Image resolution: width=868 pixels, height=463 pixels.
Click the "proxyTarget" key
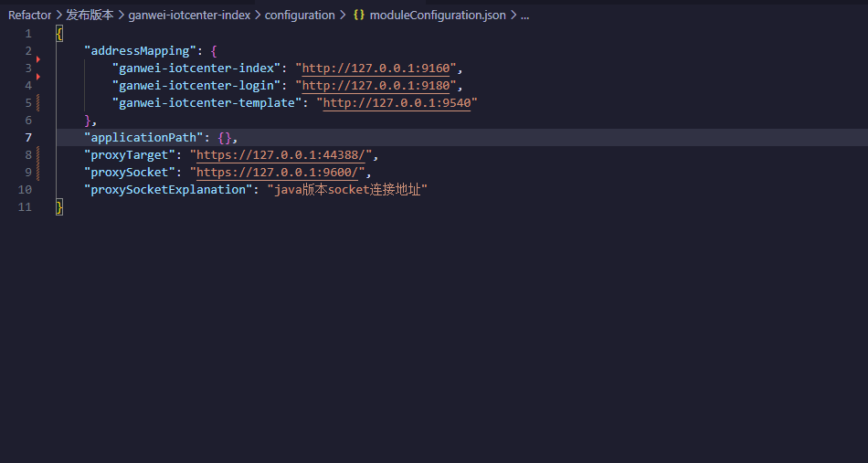click(x=130, y=155)
